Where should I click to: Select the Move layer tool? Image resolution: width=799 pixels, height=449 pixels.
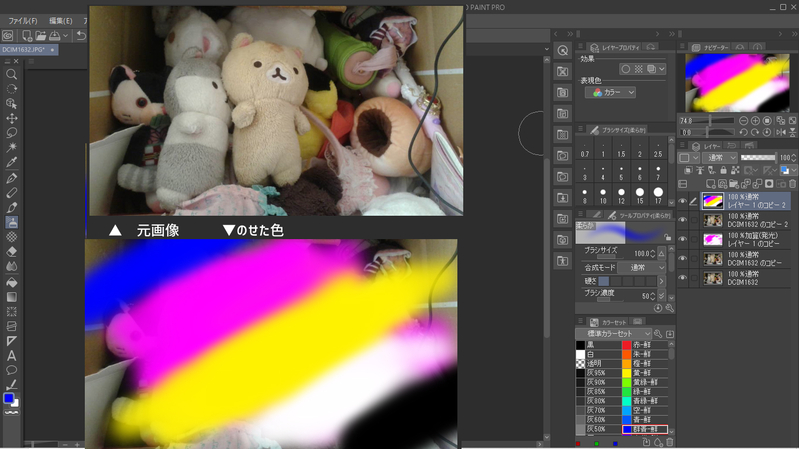pyautogui.click(x=11, y=118)
